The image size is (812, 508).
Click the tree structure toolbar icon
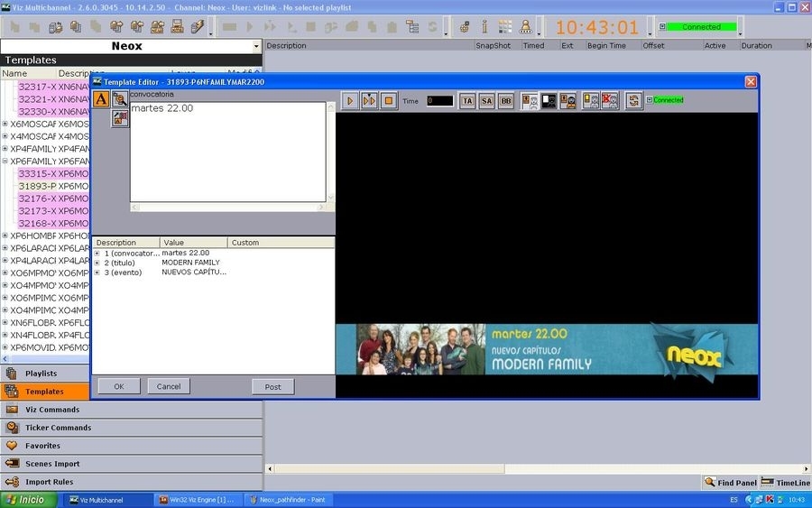pyautogui.click(x=412, y=26)
